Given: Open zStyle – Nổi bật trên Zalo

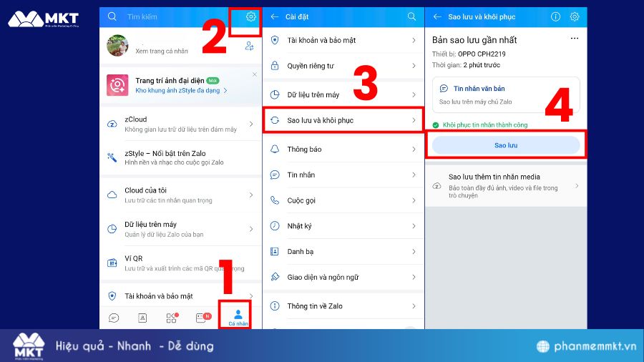Looking at the screenshot, I should coord(181,157).
